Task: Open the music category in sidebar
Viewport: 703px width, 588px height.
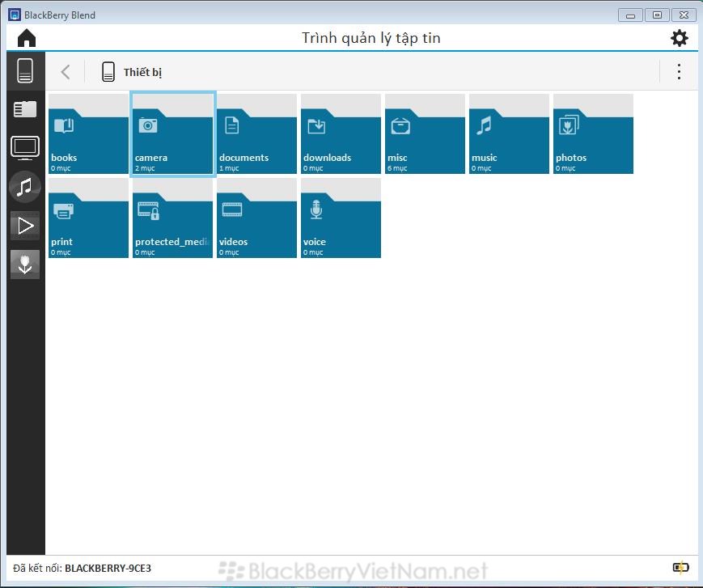Action: [25, 187]
